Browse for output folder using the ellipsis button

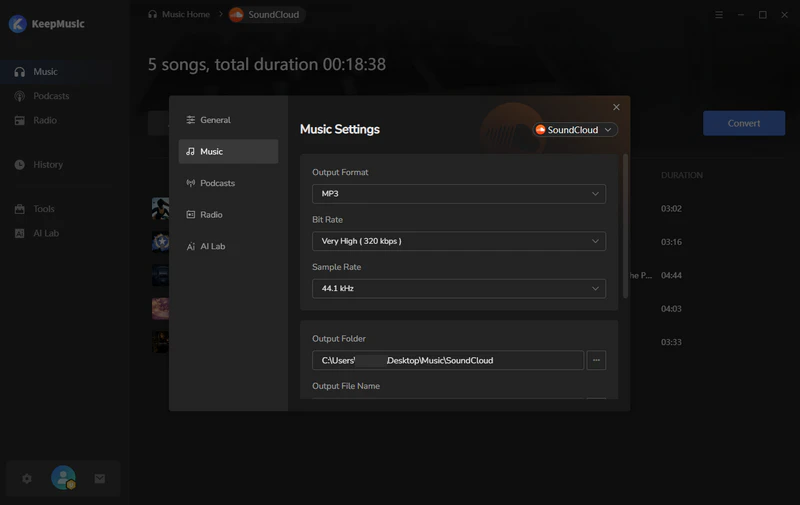tap(596, 360)
